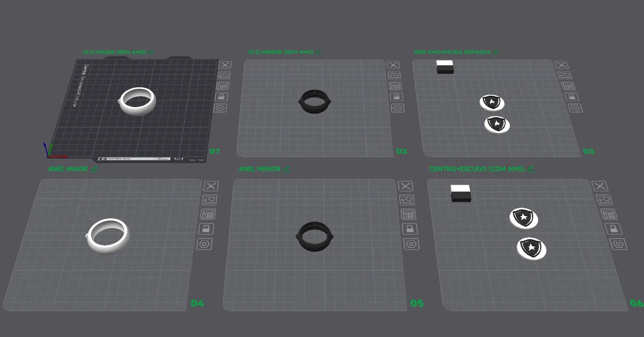Image resolution: width=644 pixels, height=337 pixels.
Task: Select the prime tower on plate 06
Action: [461, 194]
